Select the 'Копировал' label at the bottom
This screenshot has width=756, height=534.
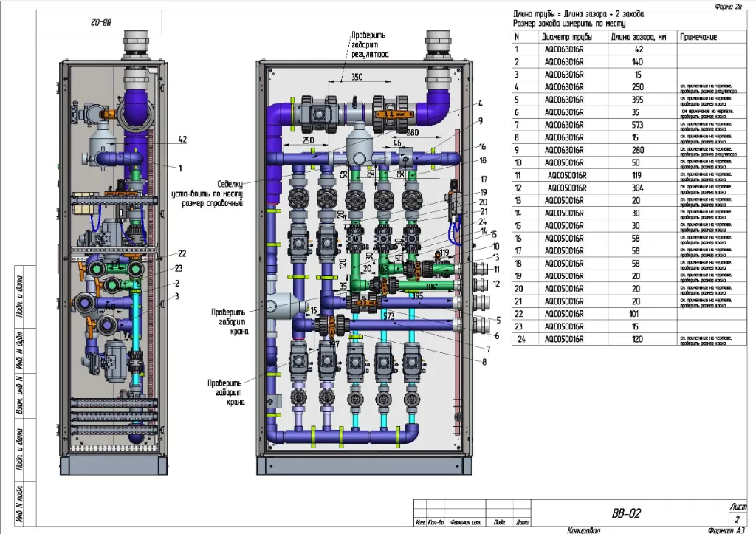click(x=585, y=530)
